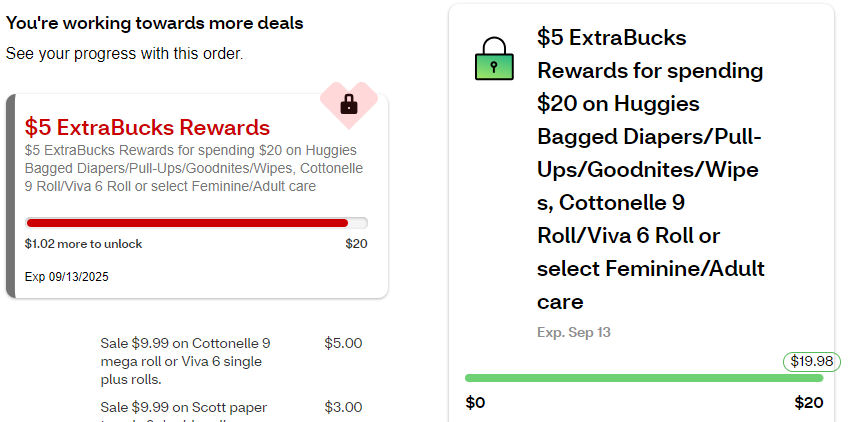854x422 pixels.
Task: Click the $19.98 progress badge
Action: point(811,361)
